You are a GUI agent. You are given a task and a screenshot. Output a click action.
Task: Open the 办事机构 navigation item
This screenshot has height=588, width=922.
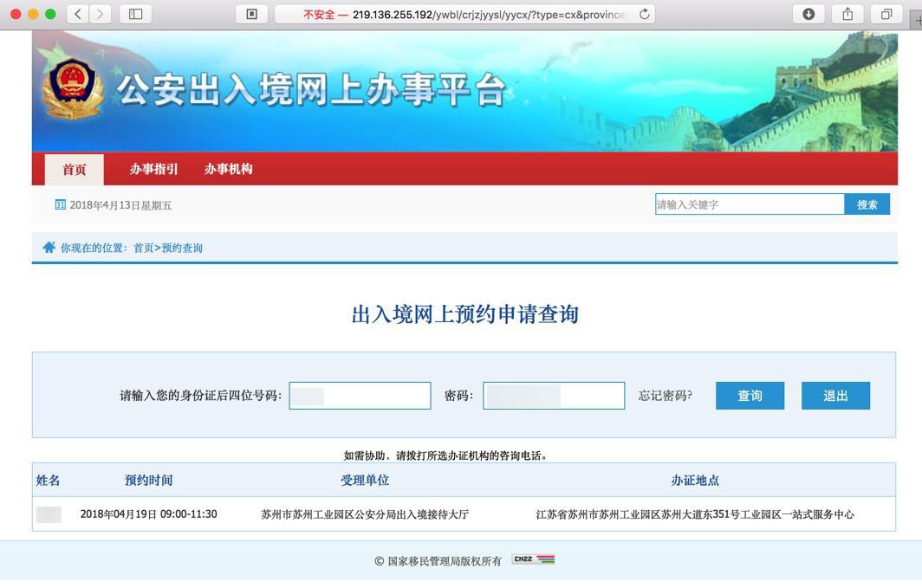[x=228, y=169]
